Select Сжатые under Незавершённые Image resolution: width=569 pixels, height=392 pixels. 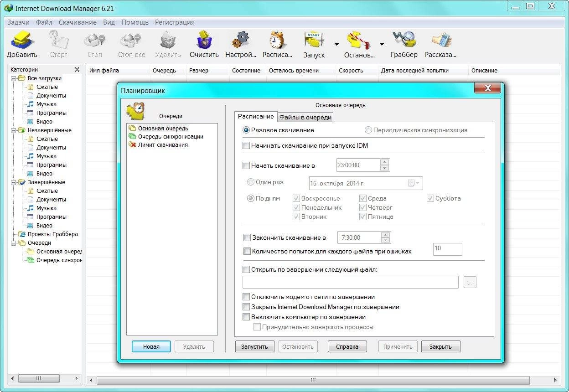click(x=47, y=139)
